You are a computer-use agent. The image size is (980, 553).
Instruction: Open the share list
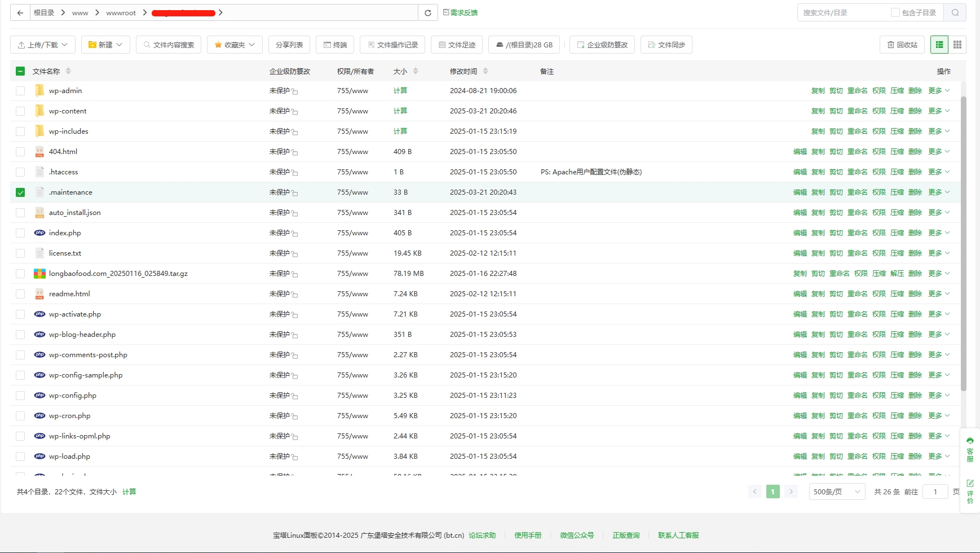pos(289,45)
